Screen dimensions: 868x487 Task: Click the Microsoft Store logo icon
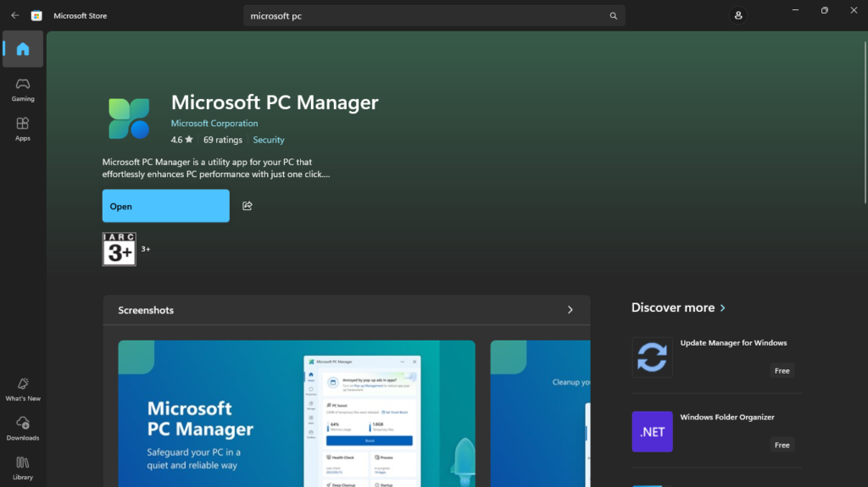click(36, 15)
